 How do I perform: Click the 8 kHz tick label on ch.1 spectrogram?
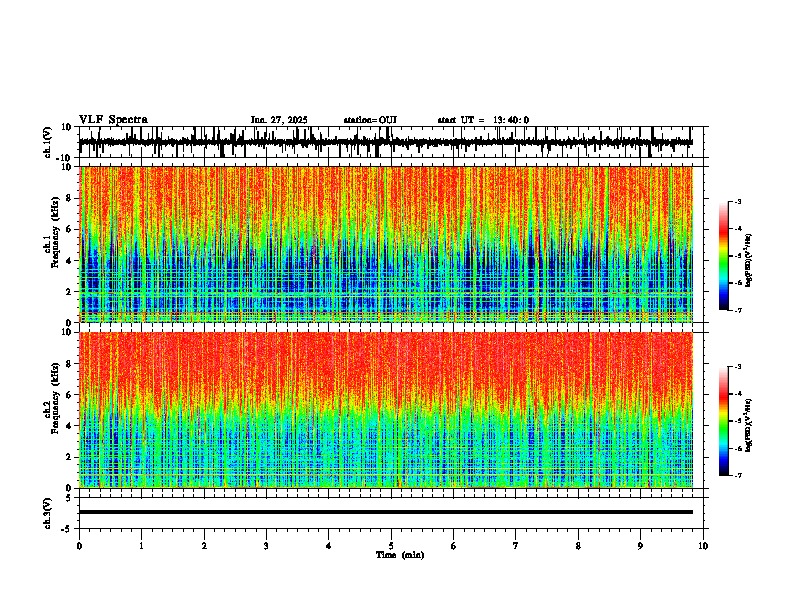[x=70, y=198]
